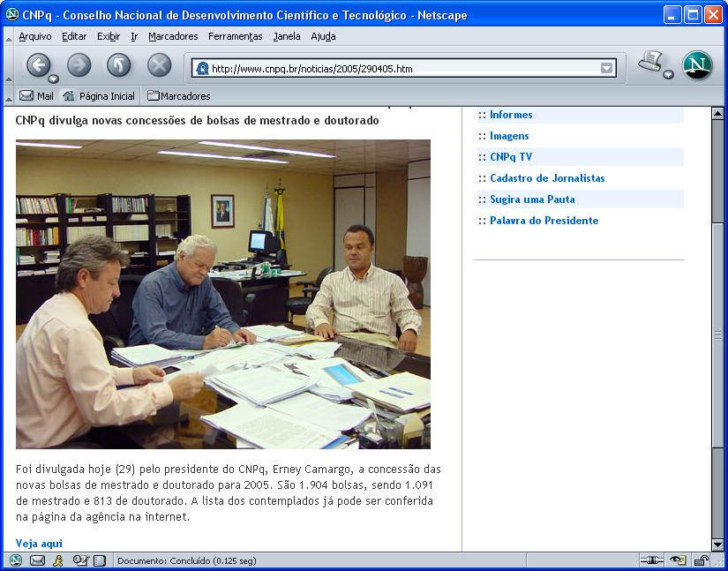Open Sugira uma Pauta link
This screenshot has width=728, height=571.
(x=532, y=199)
